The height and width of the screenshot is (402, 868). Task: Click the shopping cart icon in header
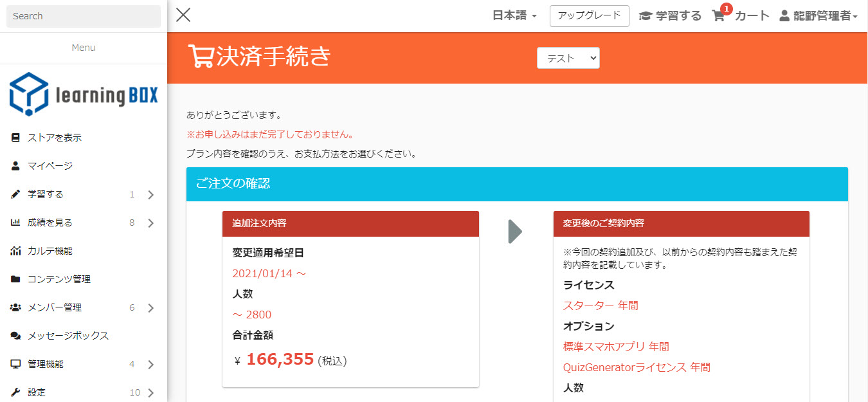coord(719,16)
